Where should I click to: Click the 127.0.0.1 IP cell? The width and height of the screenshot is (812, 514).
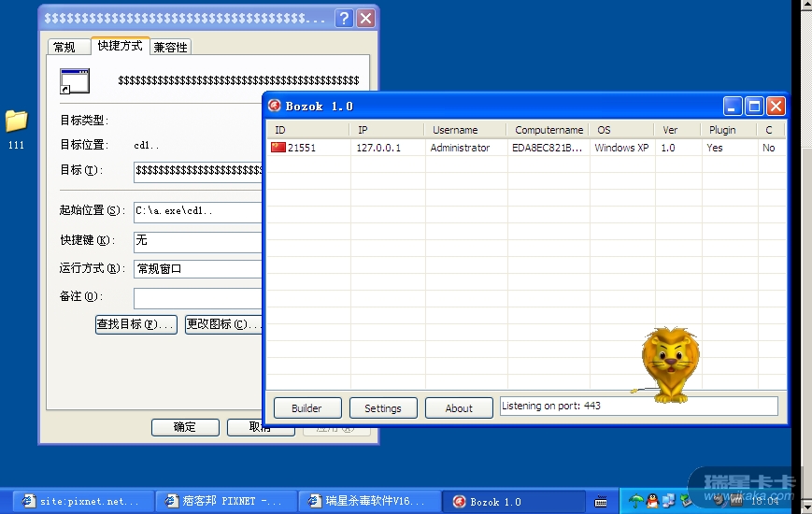378,148
